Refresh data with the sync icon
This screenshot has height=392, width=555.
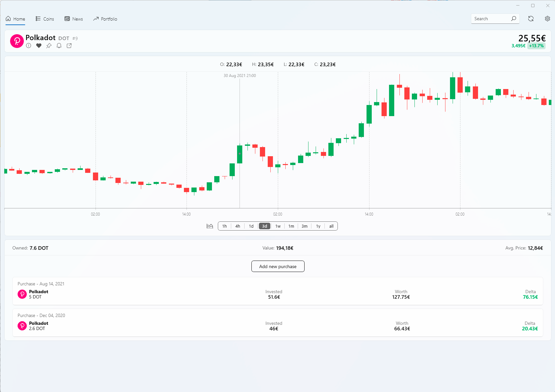tap(531, 19)
